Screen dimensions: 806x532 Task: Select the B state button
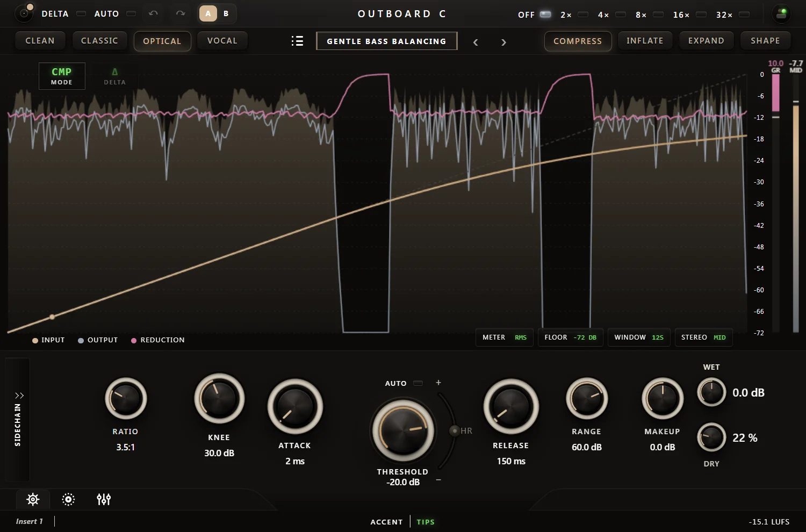(226, 13)
